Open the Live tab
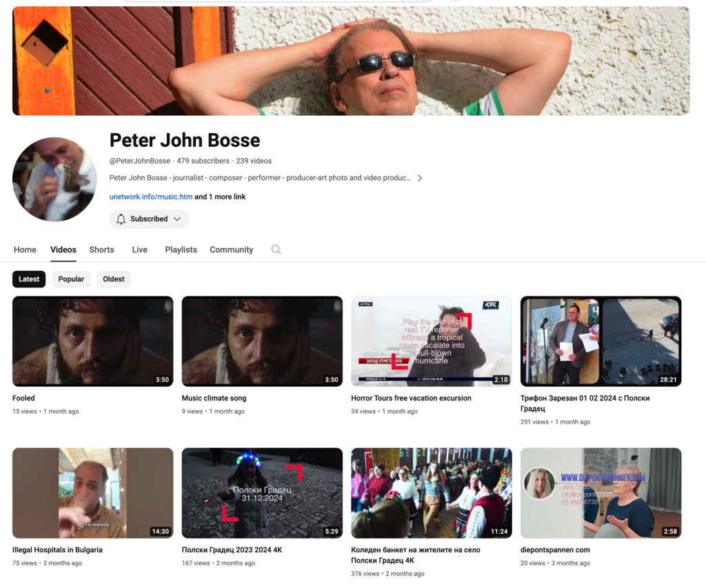 [139, 250]
